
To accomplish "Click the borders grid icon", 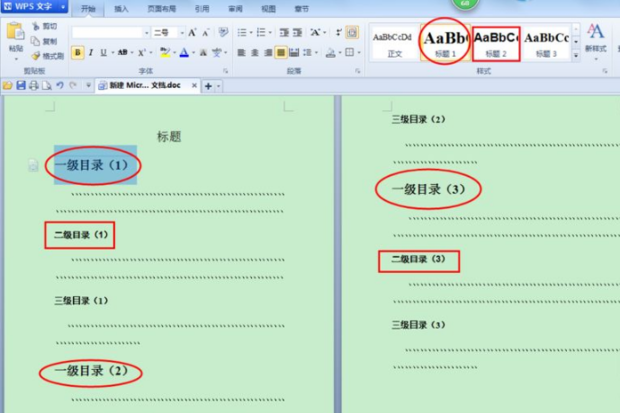I will pos(350,52).
